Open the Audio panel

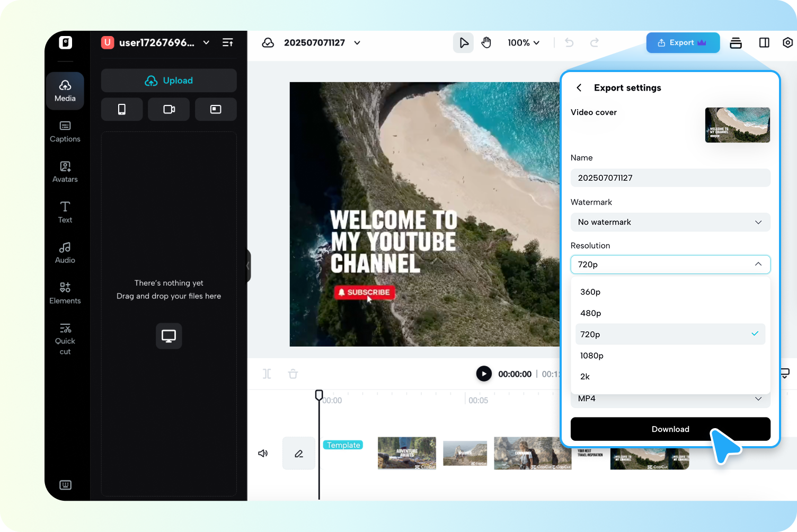(x=65, y=252)
